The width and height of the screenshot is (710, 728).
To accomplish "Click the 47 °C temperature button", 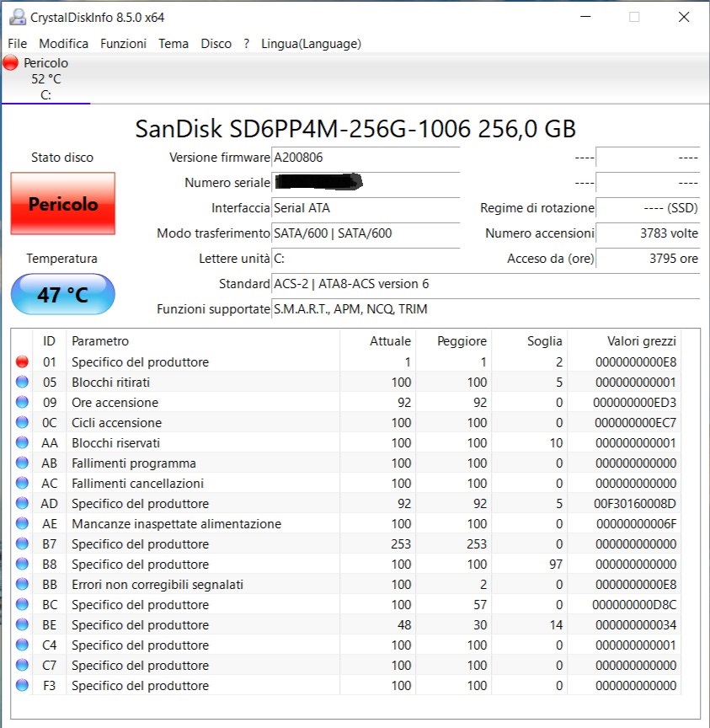I will [63, 294].
